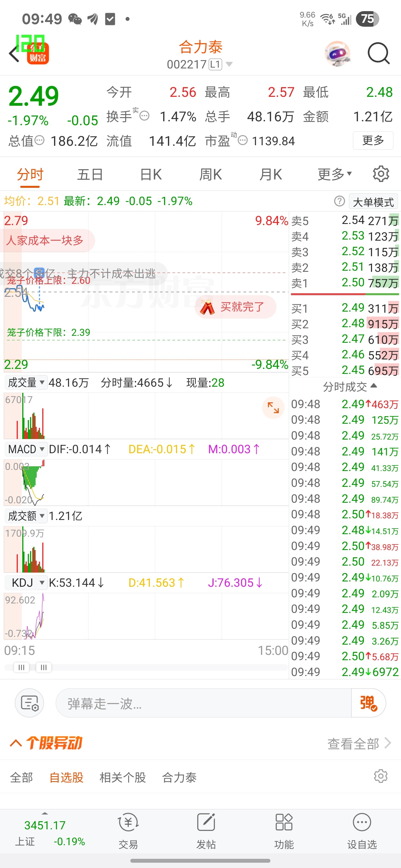Tap the 东方财富 app logo

(x=38, y=53)
